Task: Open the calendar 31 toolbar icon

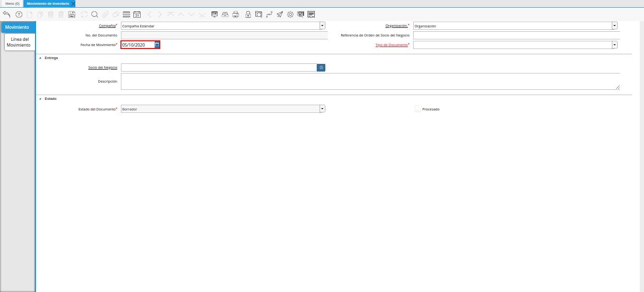Action: pyautogui.click(x=137, y=14)
